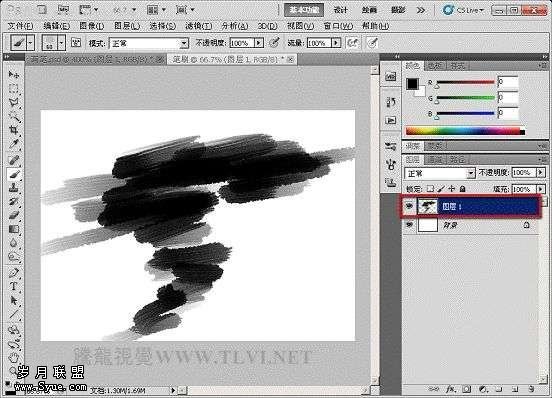This screenshot has width=552, height=398.
Task: Click the trash icon in Layers panel
Action: [532, 389]
